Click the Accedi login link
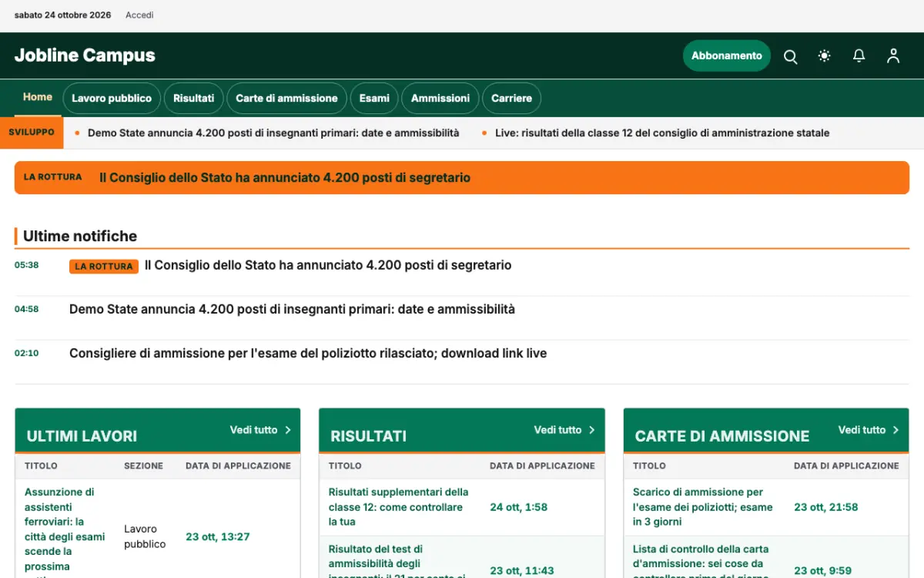 139,15
